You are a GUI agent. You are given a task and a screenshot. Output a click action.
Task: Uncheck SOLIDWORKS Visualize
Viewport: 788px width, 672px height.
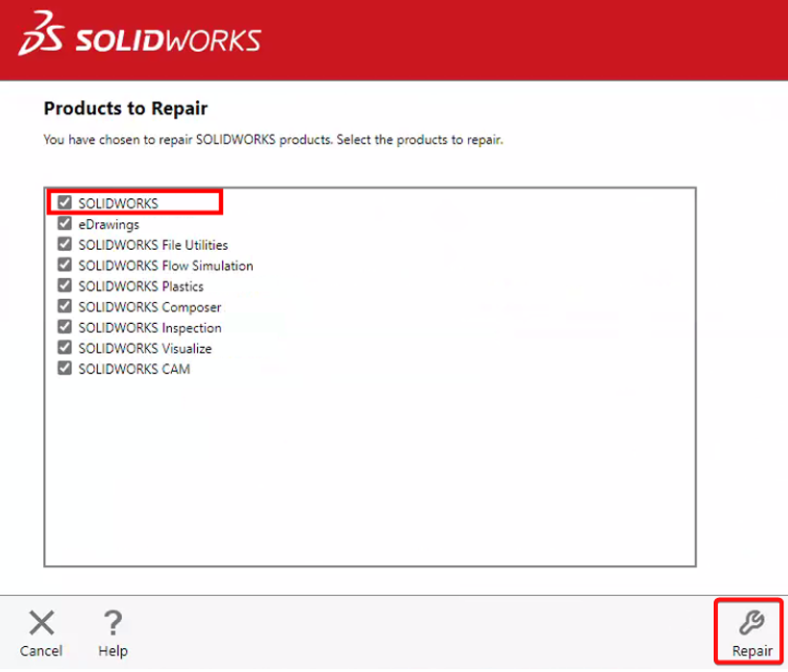(64, 348)
